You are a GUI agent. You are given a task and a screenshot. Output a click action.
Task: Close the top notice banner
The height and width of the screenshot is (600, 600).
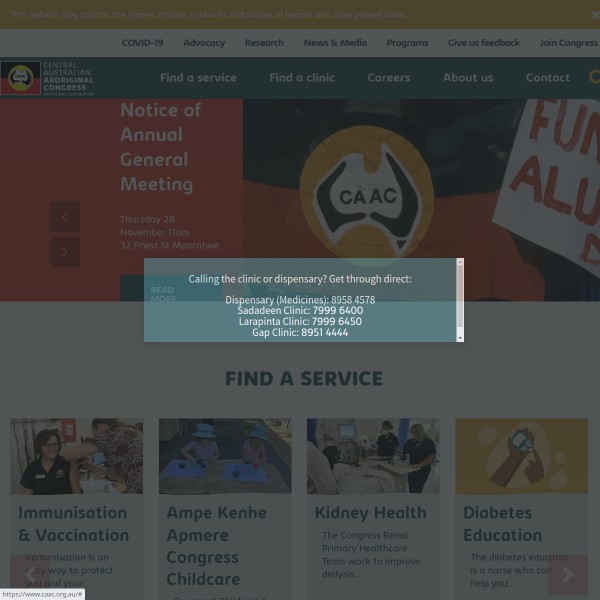click(x=594, y=15)
